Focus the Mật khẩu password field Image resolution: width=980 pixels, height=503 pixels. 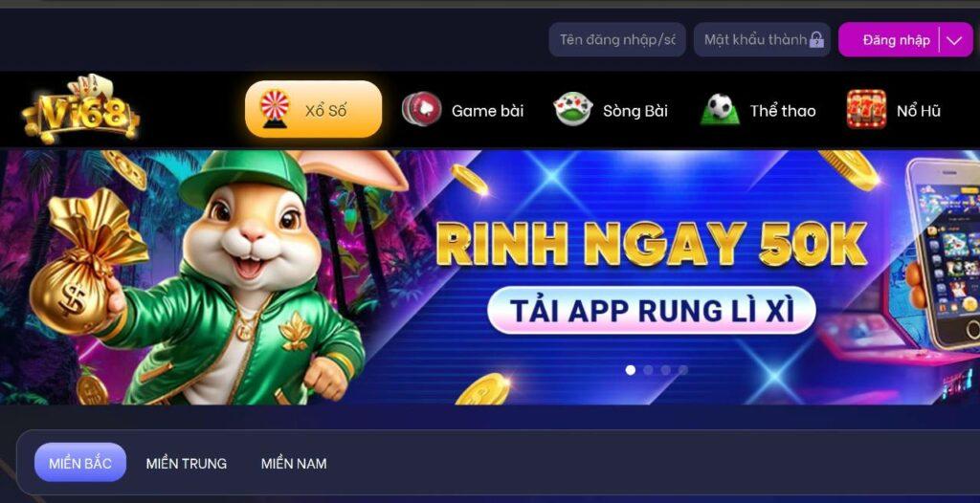point(762,40)
